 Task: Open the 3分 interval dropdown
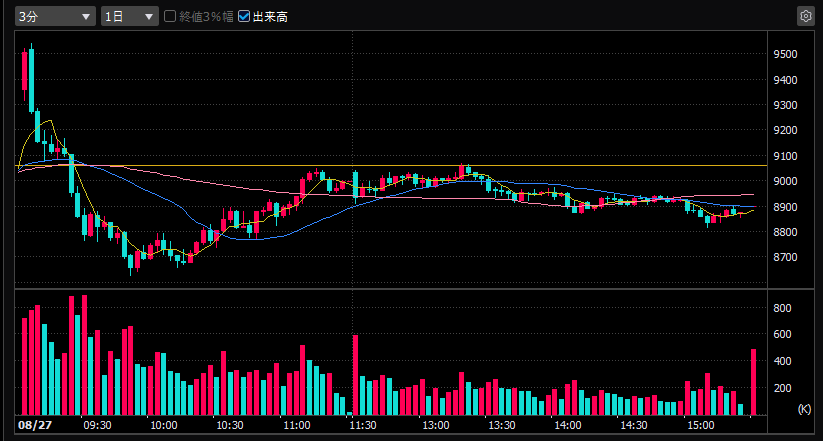click(x=55, y=16)
